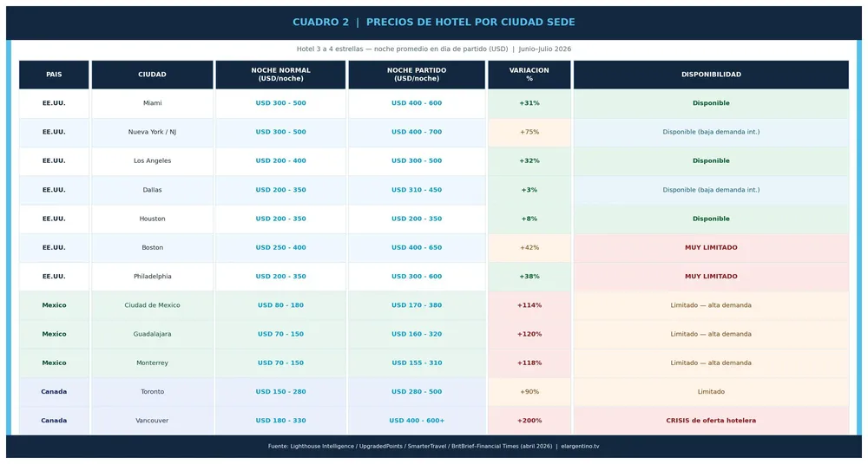Click the CUADRO 2 title banner
The height and width of the screenshot is (464, 868).
434,23
